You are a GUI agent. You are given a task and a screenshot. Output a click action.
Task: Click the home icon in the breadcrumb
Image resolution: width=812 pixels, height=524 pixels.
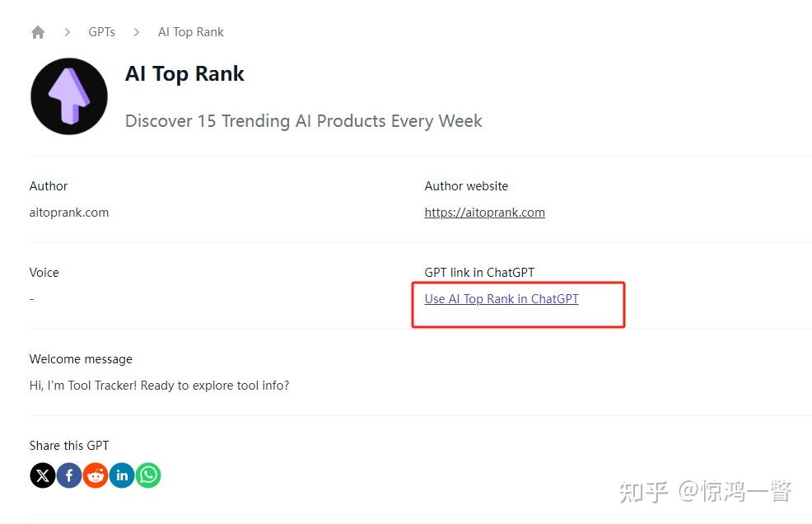coord(38,31)
